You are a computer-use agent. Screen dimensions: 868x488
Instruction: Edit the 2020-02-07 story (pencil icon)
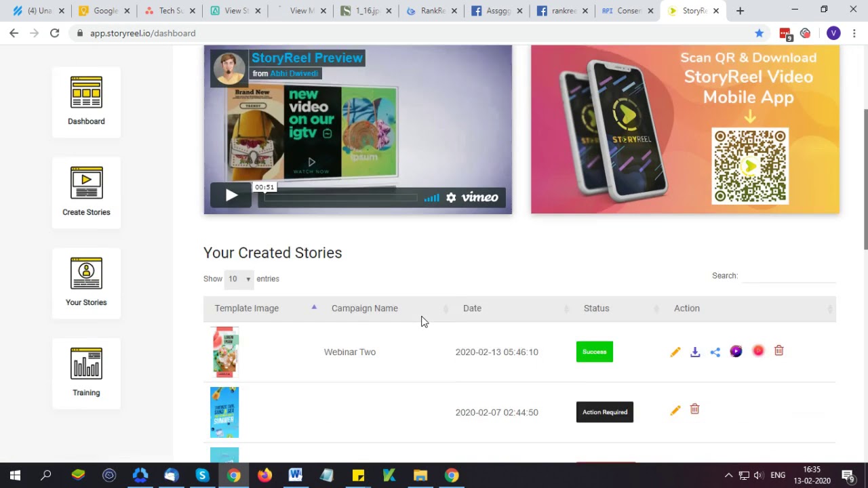(x=675, y=410)
